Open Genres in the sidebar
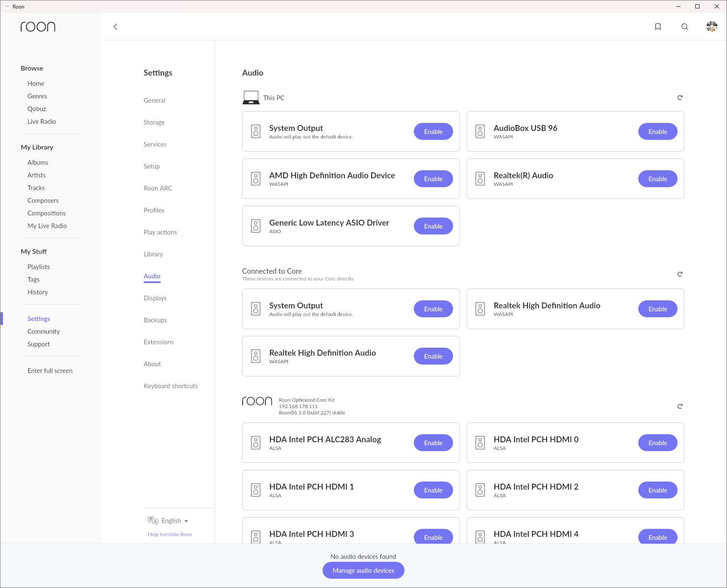727x588 pixels. 37,96
